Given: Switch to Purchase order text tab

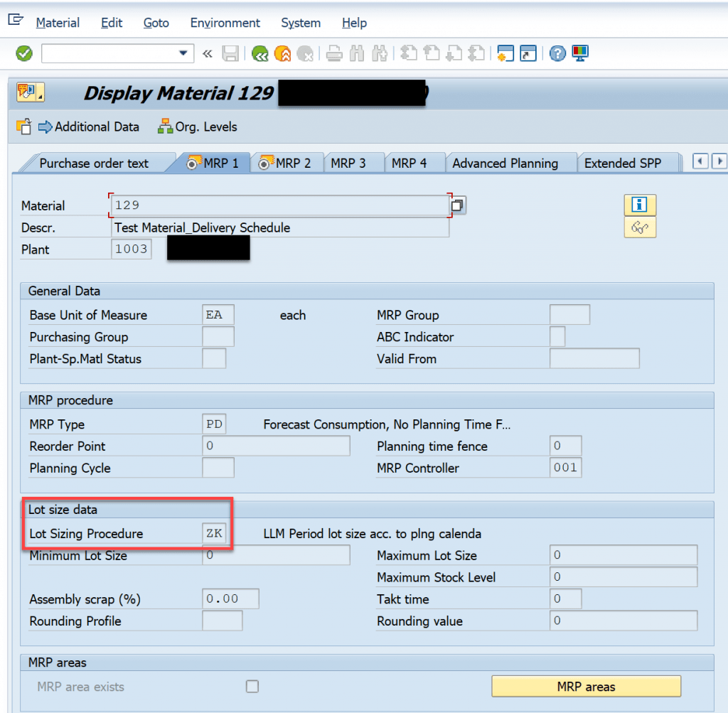Looking at the screenshot, I should pos(95,163).
